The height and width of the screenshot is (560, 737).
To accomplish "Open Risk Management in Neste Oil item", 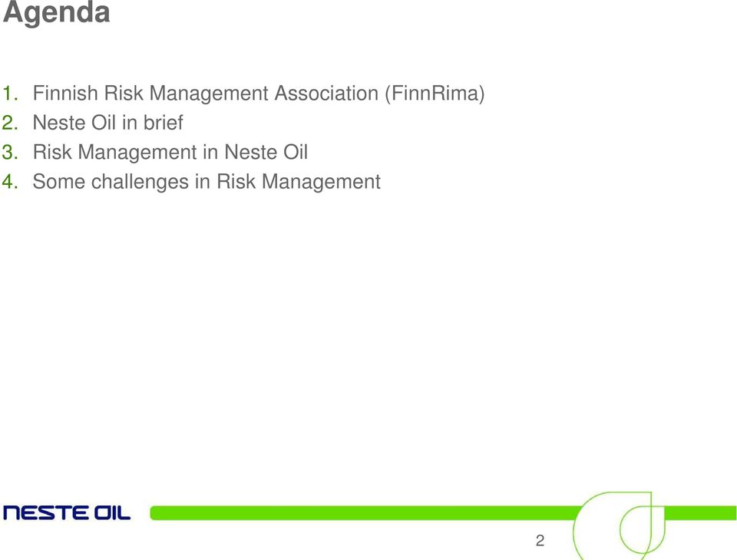I will click(170, 152).
